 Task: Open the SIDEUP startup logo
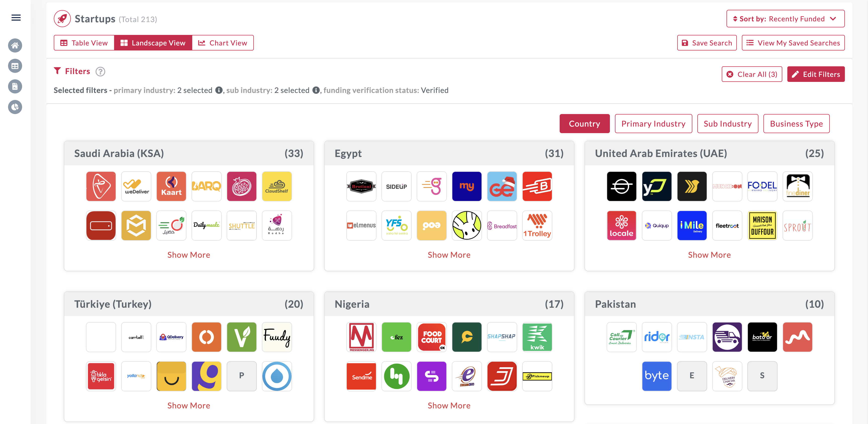tap(396, 186)
